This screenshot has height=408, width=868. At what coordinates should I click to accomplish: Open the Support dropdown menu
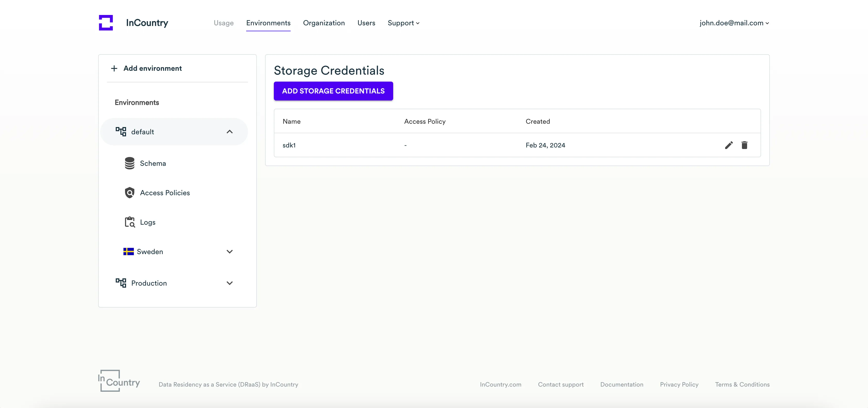click(403, 23)
